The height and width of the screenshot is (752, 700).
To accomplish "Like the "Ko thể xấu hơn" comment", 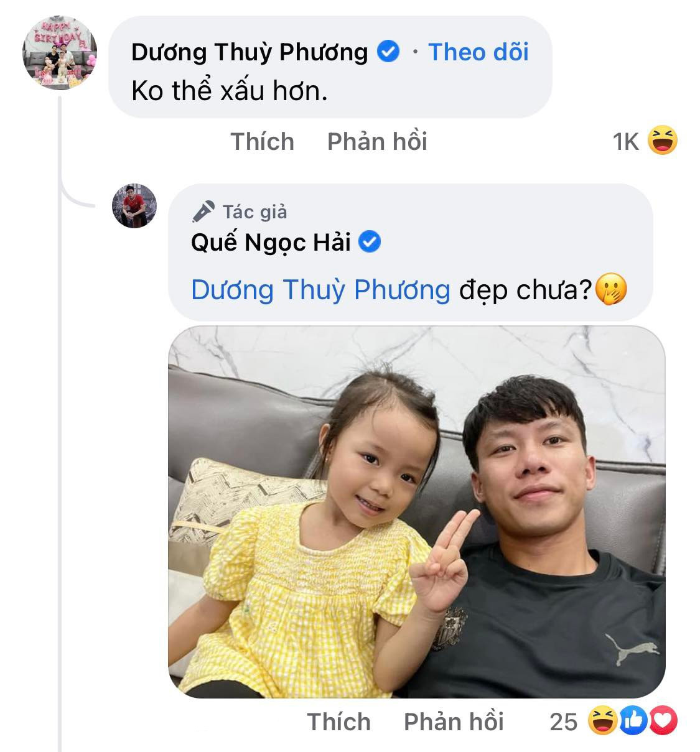I will (x=262, y=142).
